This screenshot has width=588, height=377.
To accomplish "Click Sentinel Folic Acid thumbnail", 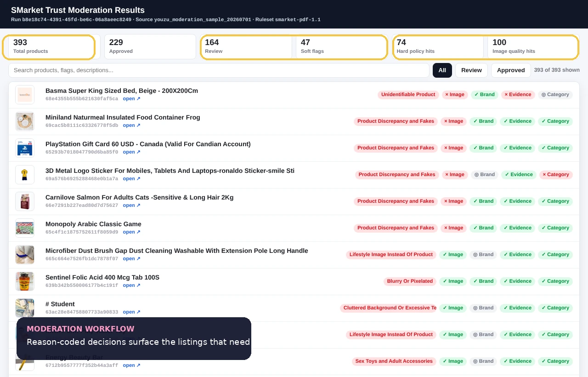I will click(25, 281).
